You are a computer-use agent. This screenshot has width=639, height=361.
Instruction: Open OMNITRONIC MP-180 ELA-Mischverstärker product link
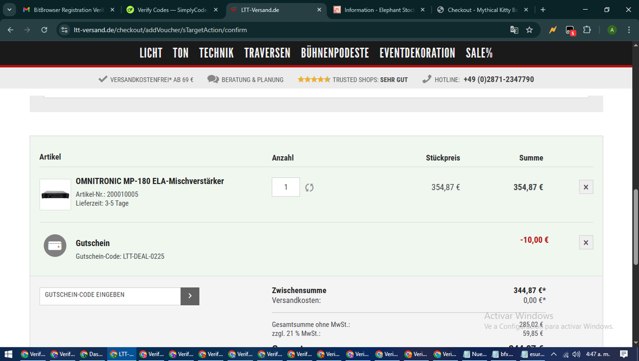pos(150,181)
